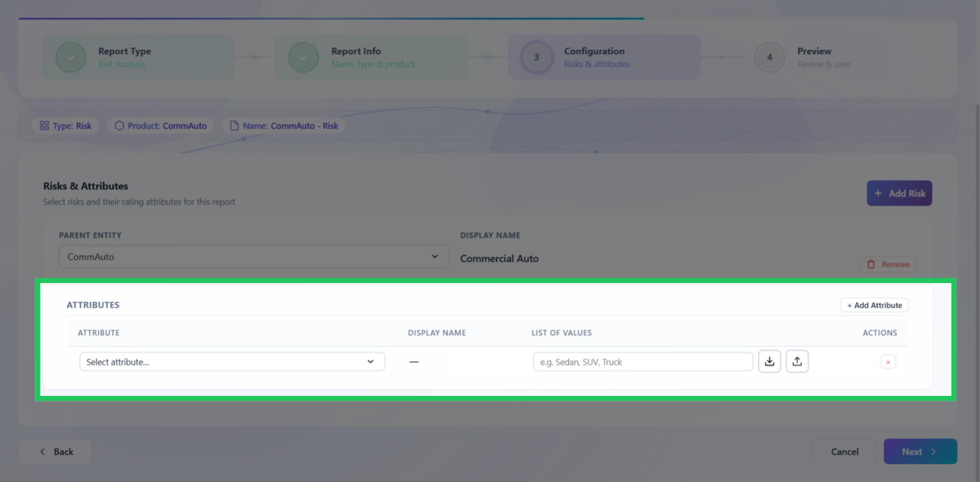Screen dimensions: 980x482
Task: Proceed with the Next button
Action: click(920, 451)
